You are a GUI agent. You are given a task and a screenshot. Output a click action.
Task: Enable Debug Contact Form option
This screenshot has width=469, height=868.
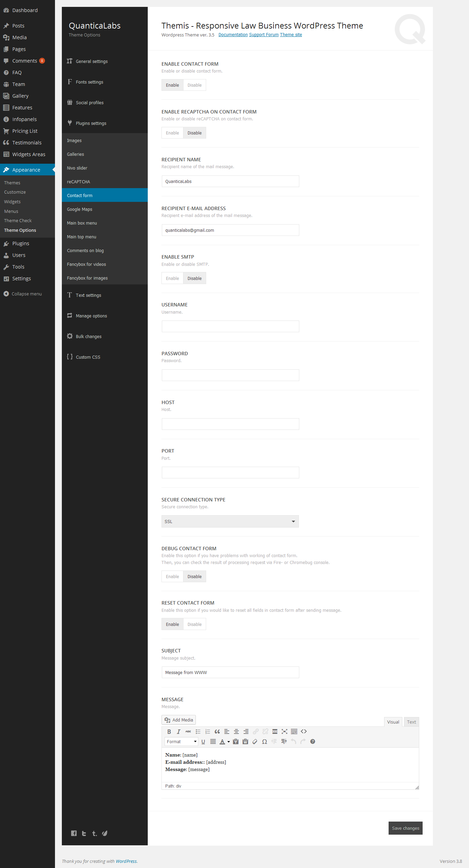[172, 576]
